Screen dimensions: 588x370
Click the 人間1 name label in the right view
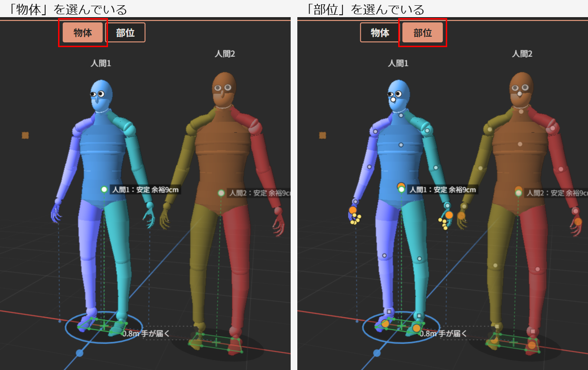pyautogui.click(x=398, y=63)
